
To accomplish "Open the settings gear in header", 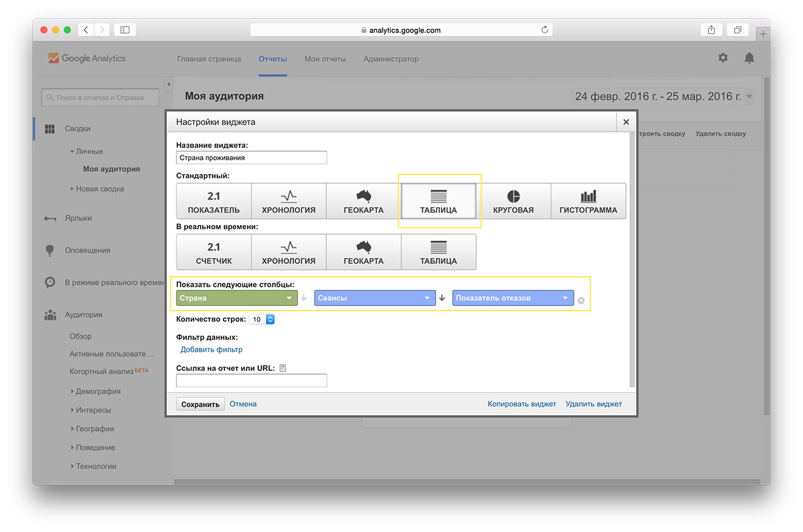I will click(x=723, y=58).
